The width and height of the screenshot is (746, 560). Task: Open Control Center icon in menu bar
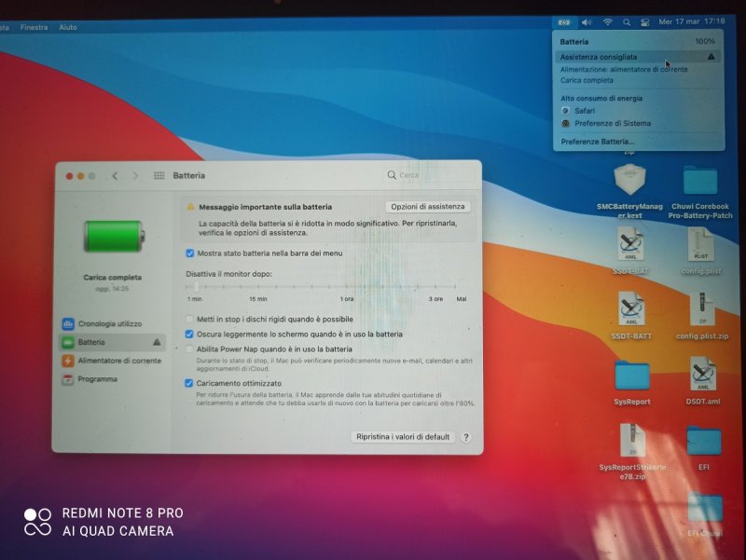(x=644, y=22)
